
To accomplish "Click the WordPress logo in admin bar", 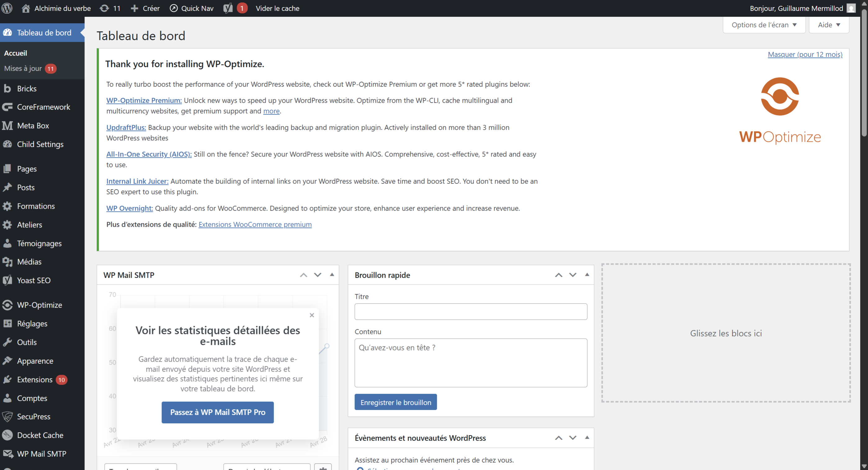I will (7, 8).
